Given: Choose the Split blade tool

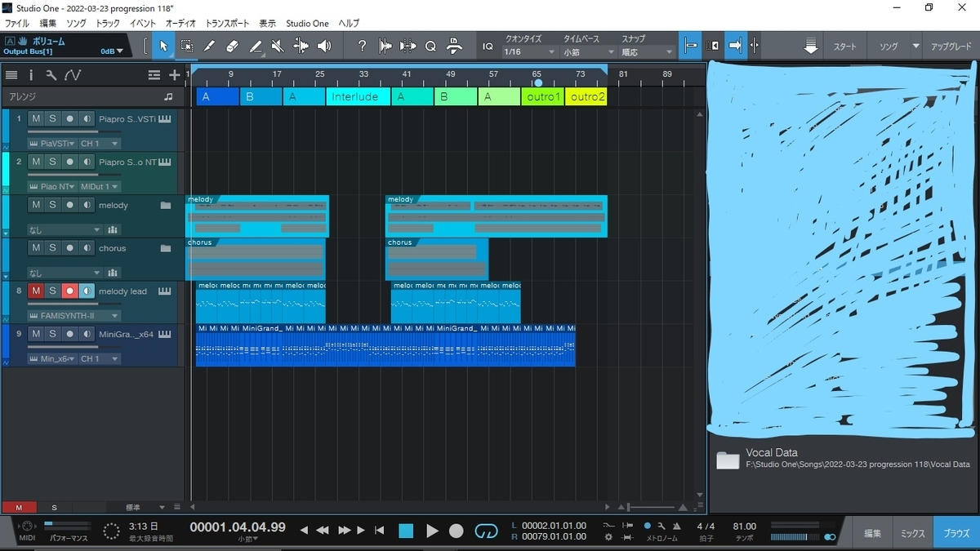Looking at the screenshot, I should pos(209,47).
